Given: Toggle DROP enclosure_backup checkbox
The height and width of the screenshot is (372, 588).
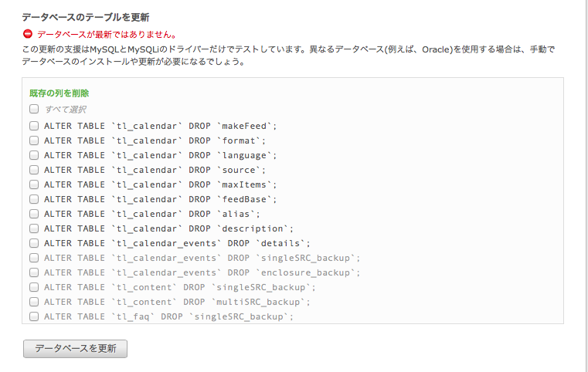Looking at the screenshot, I should click(x=34, y=272).
